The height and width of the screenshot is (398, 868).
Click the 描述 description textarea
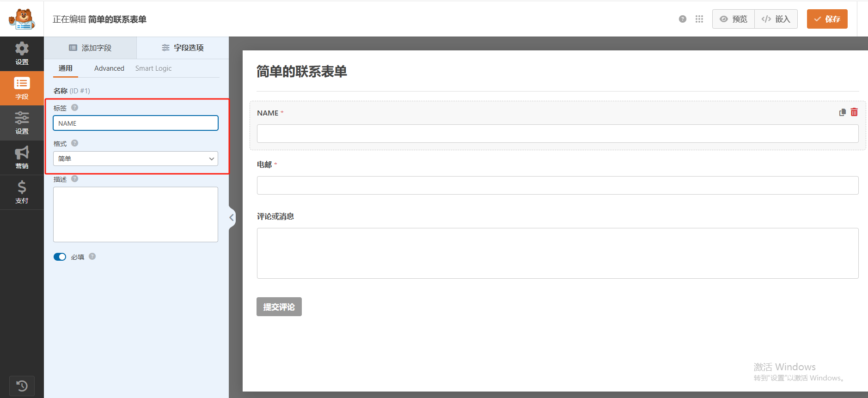(135, 214)
